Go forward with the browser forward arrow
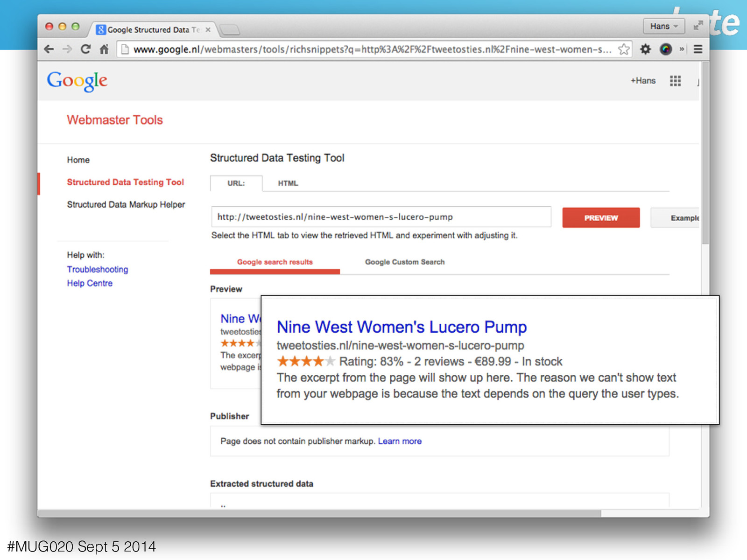The image size is (747, 560). 67,49
